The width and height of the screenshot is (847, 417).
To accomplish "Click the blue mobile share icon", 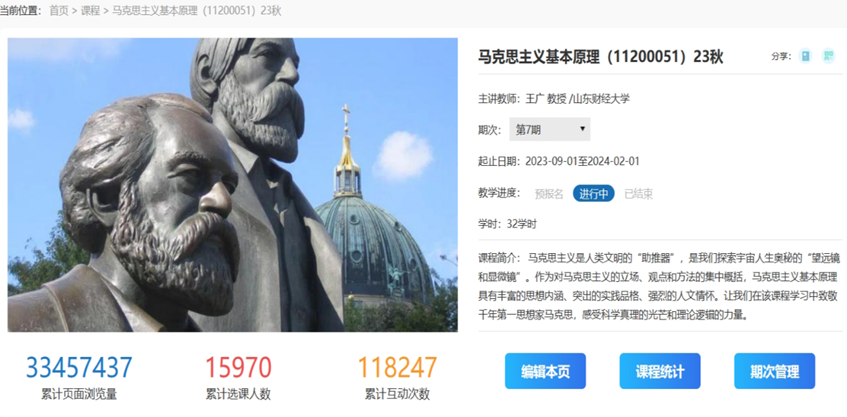I will [805, 56].
